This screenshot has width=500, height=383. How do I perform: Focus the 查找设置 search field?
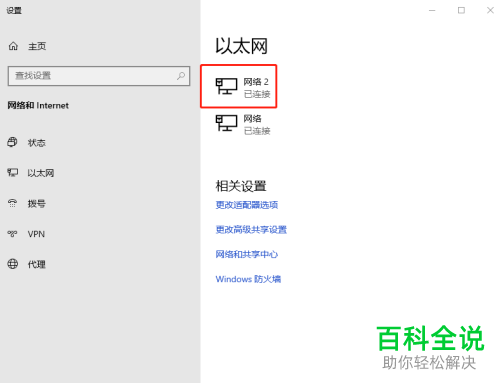click(99, 76)
